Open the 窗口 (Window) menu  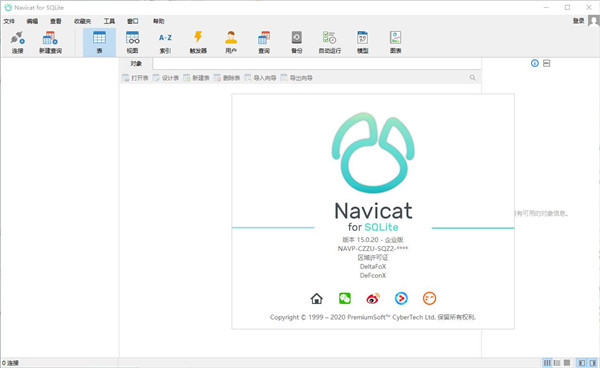[x=133, y=21]
